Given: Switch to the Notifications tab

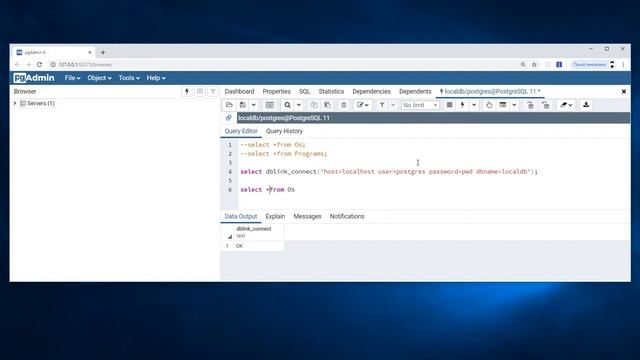Looking at the screenshot, I should coord(347,216).
